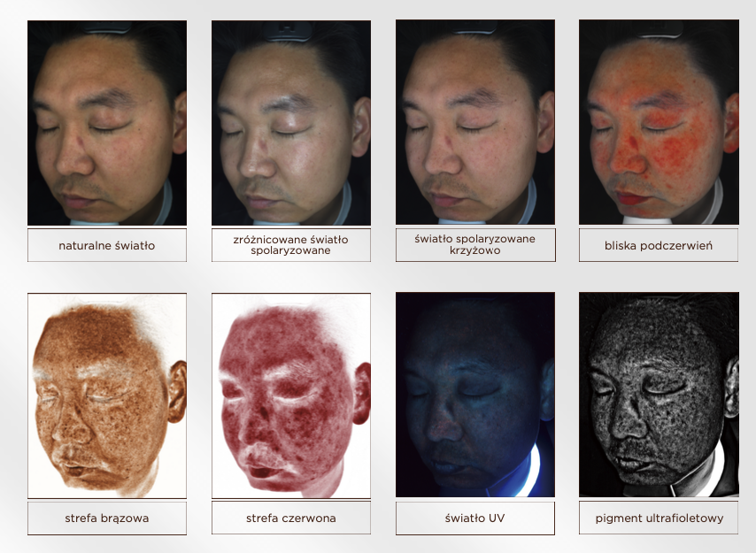The height and width of the screenshot is (553, 756).
Task: Click the 'naturalne światło' label
Action: point(106,245)
